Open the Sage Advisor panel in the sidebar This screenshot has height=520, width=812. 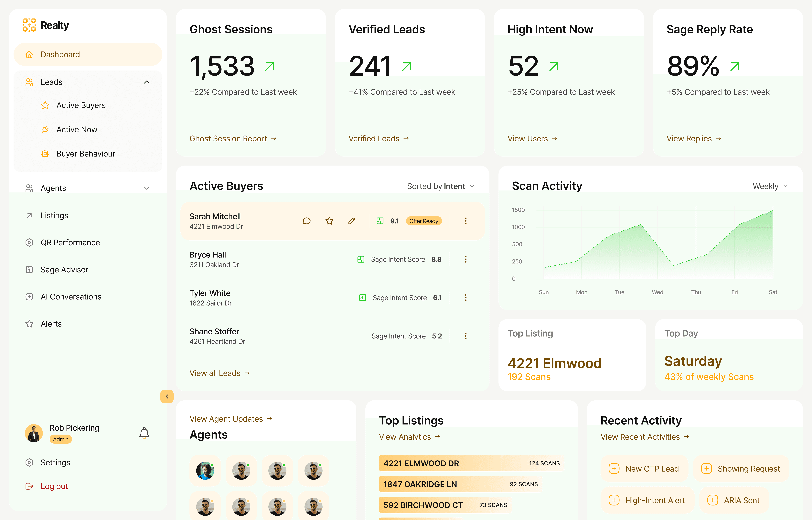pyautogui.click(x=64, y=269)
